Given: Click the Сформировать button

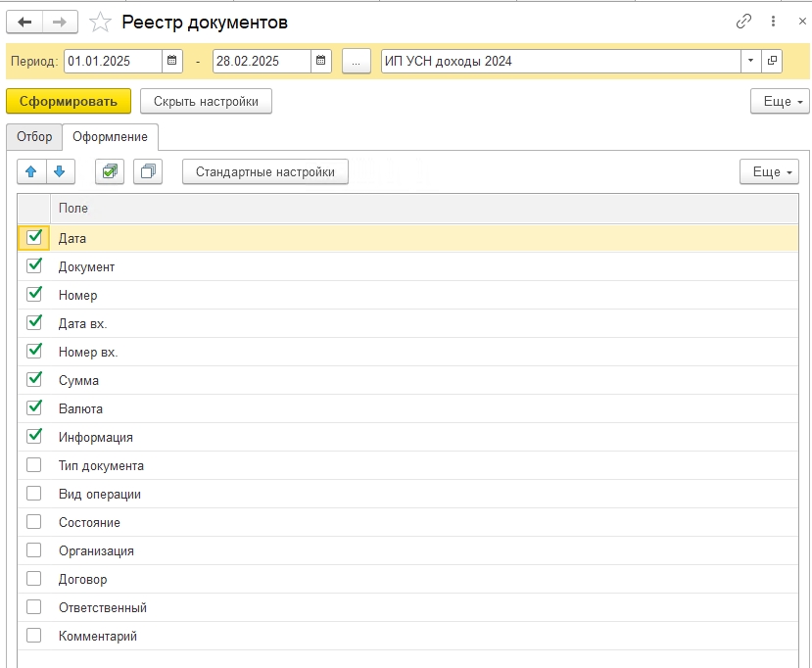Looking at the screenshot, I should pyautogui.click(x=69, y=101).
